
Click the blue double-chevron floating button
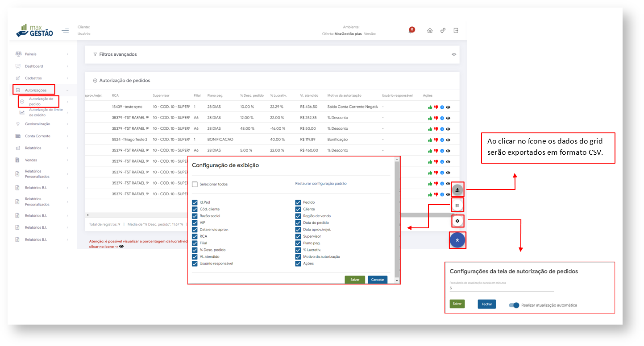click(457, 240)
